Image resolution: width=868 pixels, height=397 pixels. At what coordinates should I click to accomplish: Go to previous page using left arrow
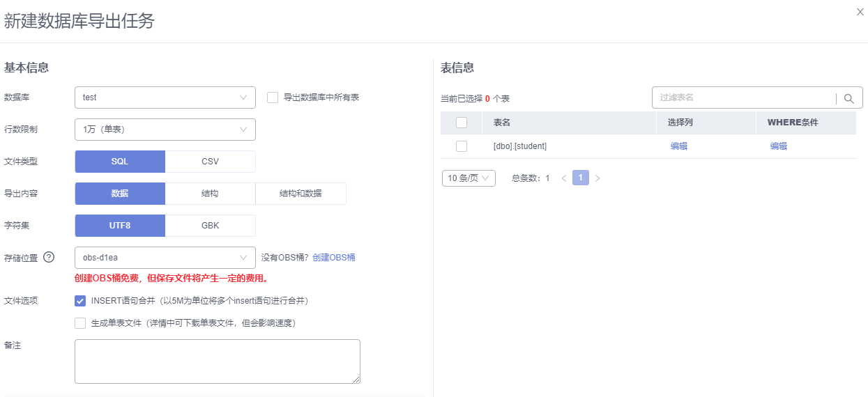[x=564, y=178]
